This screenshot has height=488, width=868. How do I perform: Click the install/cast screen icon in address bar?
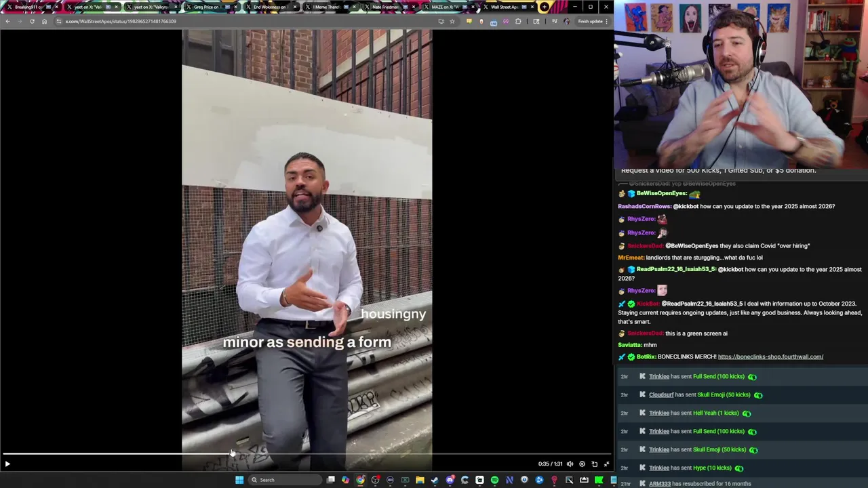[441, 21]
